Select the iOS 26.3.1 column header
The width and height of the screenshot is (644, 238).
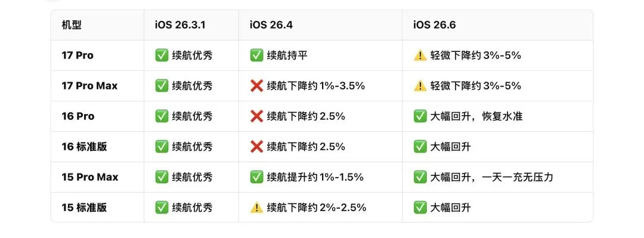pyautogui.click(x=180, y=25)
